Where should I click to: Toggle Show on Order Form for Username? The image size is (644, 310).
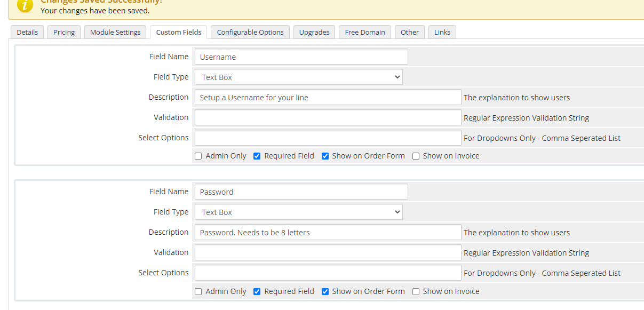(x=325, y=156)
